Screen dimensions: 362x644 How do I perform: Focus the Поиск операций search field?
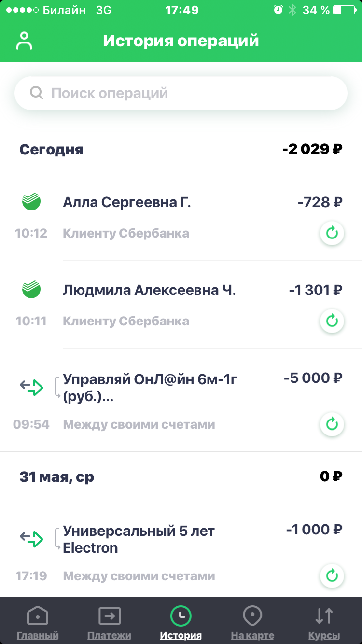[x=181, y=93]
